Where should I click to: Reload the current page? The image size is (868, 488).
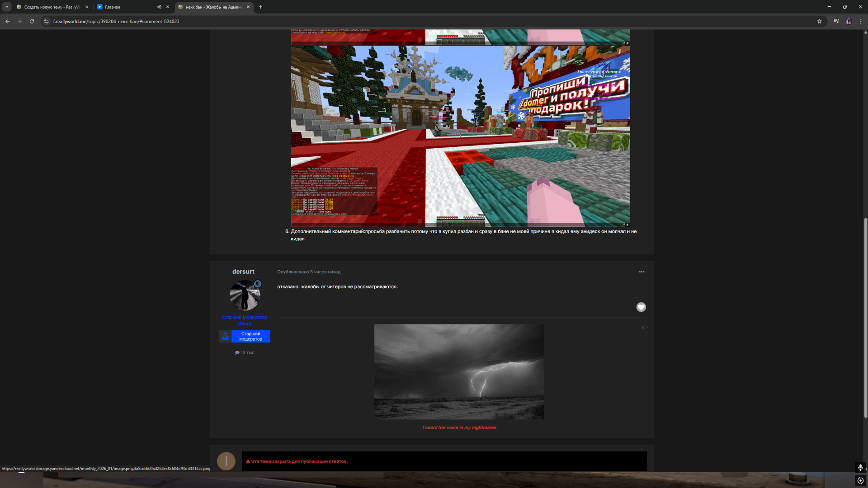tap(32, 21)
